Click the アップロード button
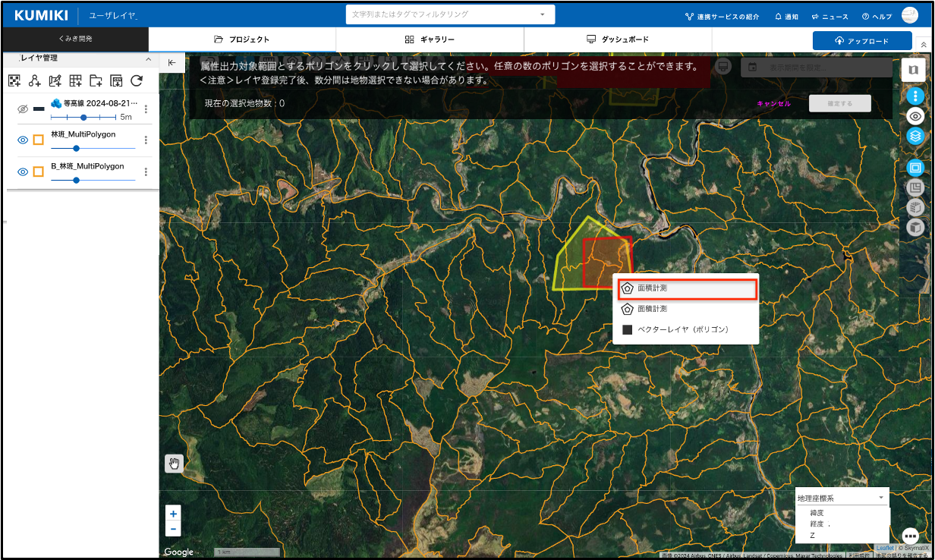 (861, 41)
